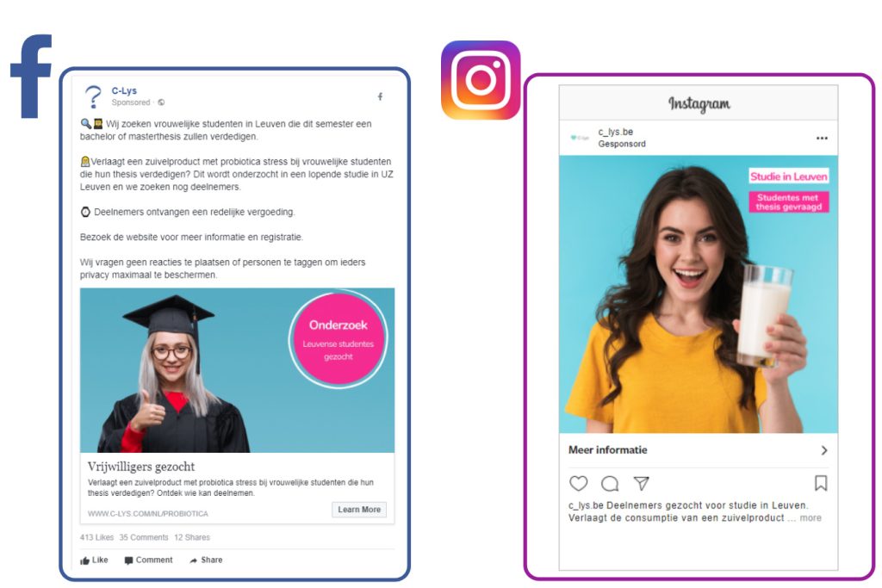Viewport: 882px width, 588px height.
Task: Click the large Facebook logo
Action: (x=32, y=77)
